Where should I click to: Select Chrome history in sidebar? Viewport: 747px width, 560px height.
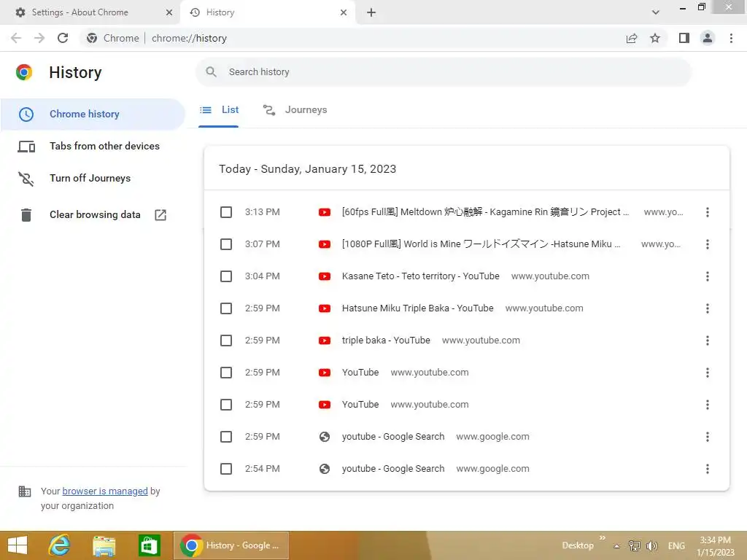(93, 114)
